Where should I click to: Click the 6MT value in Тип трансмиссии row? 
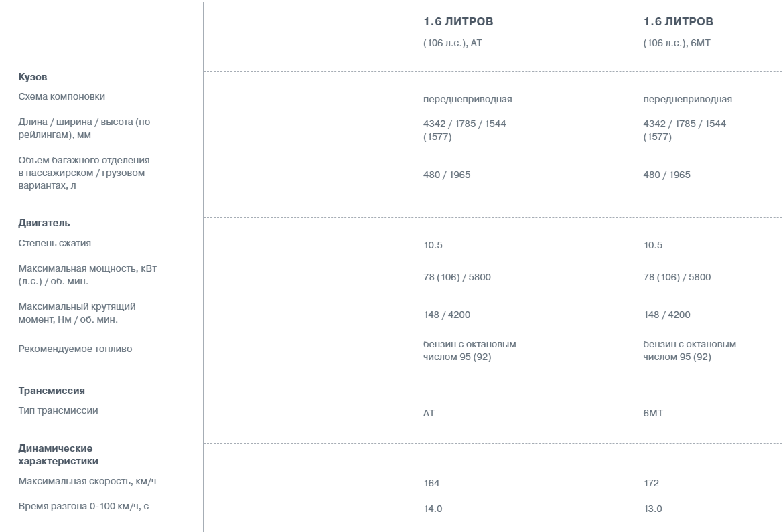(x=653, y=413)
